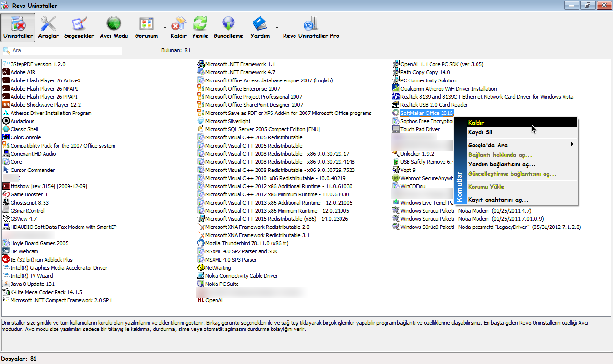Refresh the list with Yenile

[x=200, y=27]
